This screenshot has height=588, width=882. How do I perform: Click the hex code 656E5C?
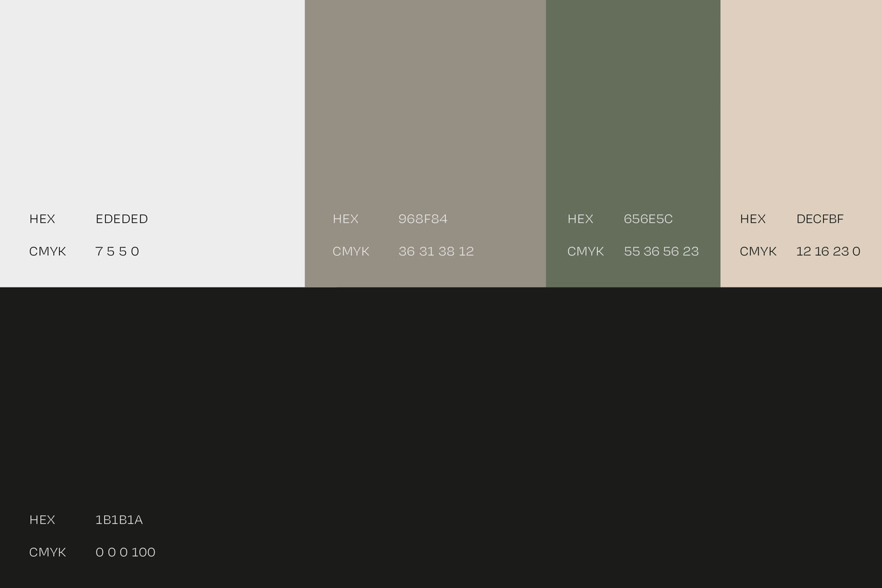click(648, 219)
